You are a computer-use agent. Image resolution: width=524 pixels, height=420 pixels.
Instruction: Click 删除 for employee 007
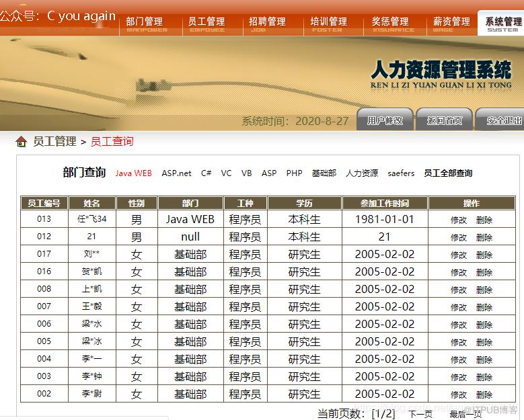point(484,307)
